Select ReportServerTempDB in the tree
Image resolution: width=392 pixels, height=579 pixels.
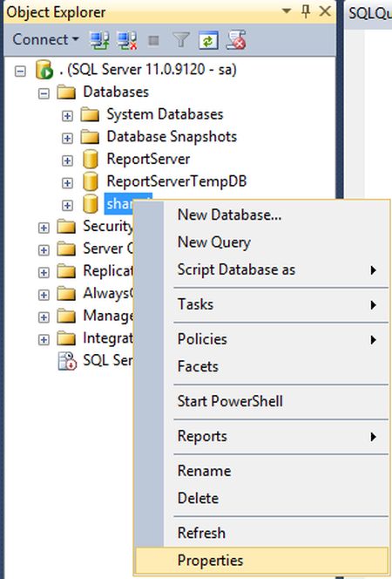(177, 181)
